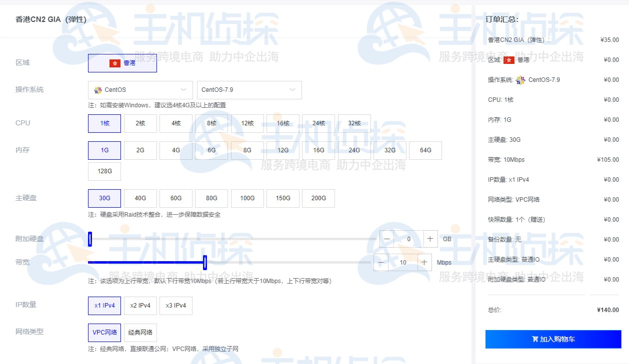Click the 附加硬盘 GB value input field
Image resolution: width=629 pixels, height=364 pixels.
click(x=408, y=239)
